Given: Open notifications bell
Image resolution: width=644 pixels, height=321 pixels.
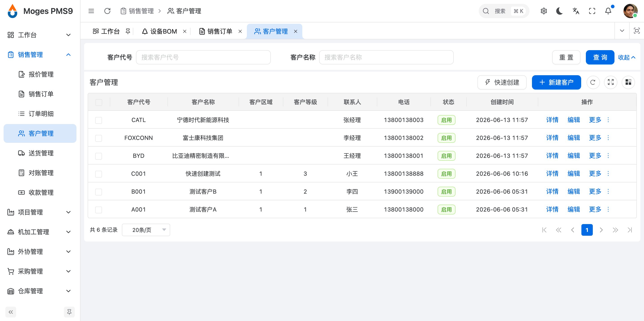Looking at the screenshot, I should [x=608, y=11].
